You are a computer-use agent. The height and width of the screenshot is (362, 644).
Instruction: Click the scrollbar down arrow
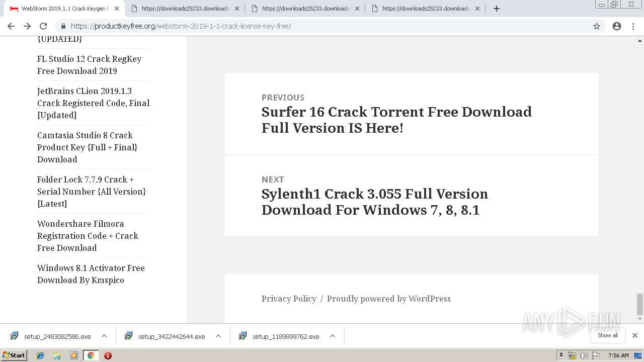coord(640,319)
